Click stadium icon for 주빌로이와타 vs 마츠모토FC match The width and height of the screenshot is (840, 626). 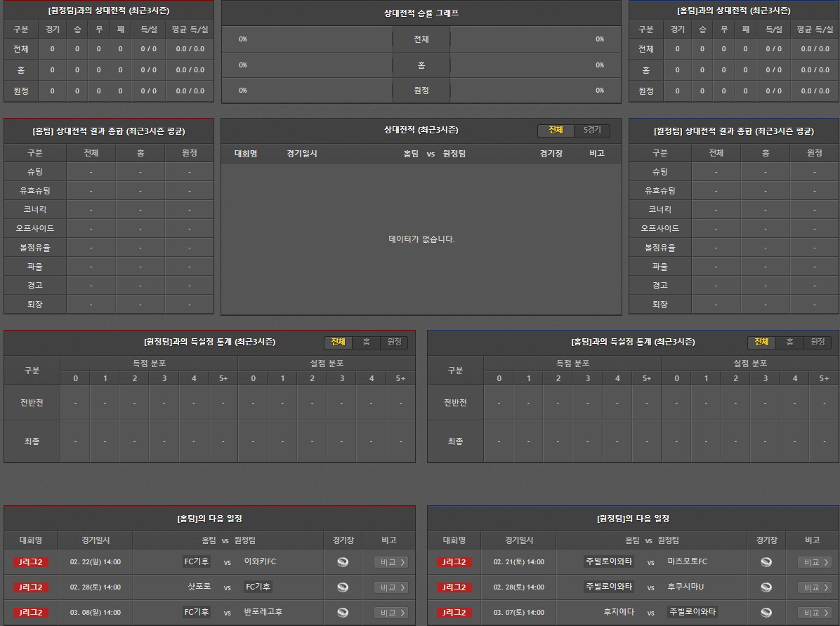766,561
